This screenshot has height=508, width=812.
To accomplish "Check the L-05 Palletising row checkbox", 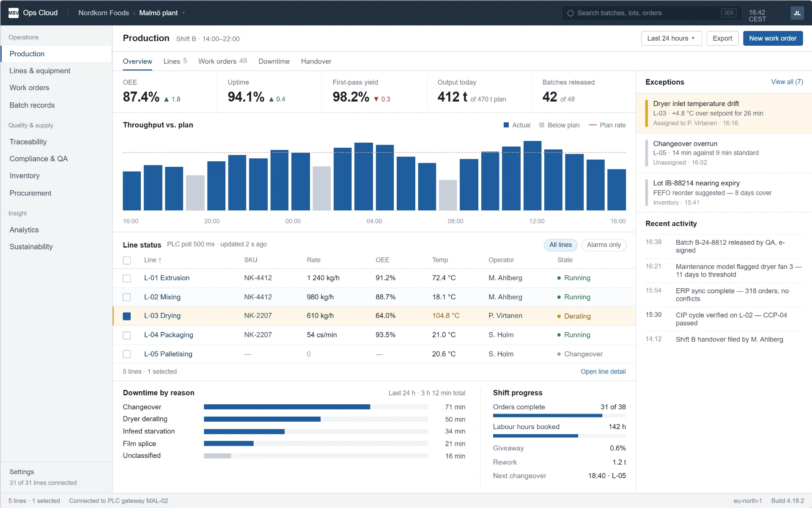I will click(x=127, y=354).
